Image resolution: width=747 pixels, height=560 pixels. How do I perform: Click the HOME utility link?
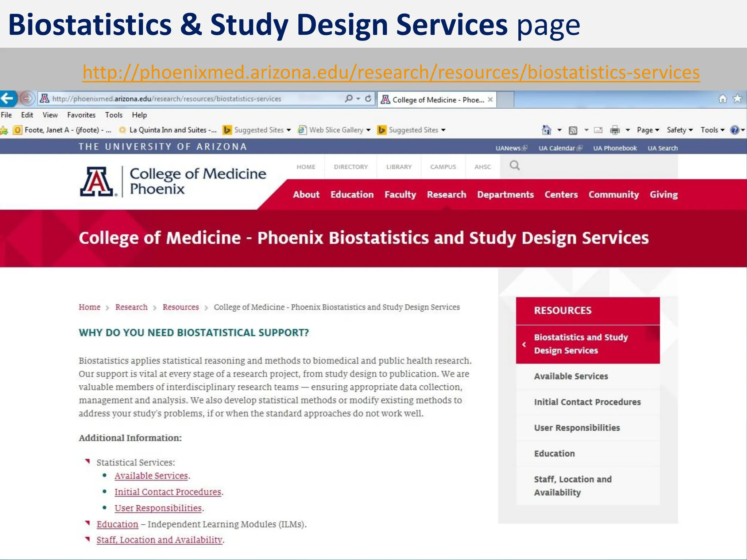pos(306,167)
